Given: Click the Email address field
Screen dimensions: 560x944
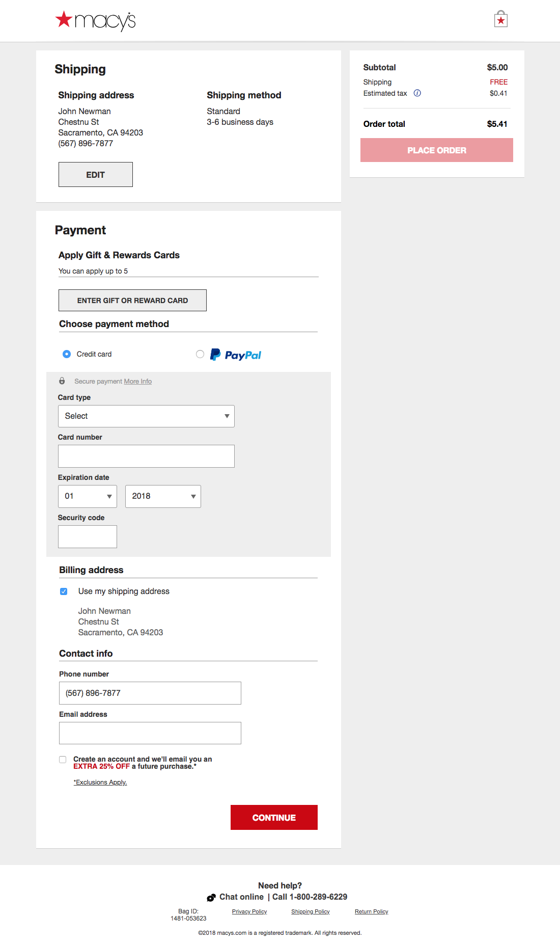Looking at the screenshot, I should click(x=150, y=733).
